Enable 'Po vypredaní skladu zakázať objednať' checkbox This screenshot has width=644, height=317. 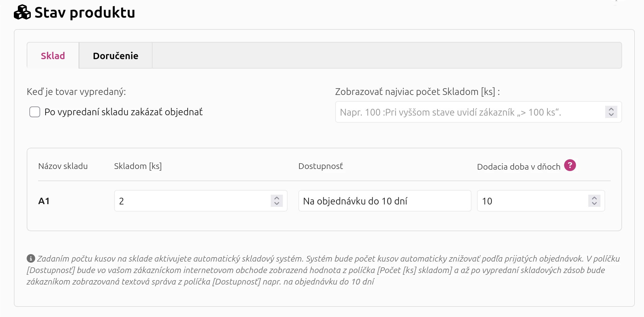(35, 112)
